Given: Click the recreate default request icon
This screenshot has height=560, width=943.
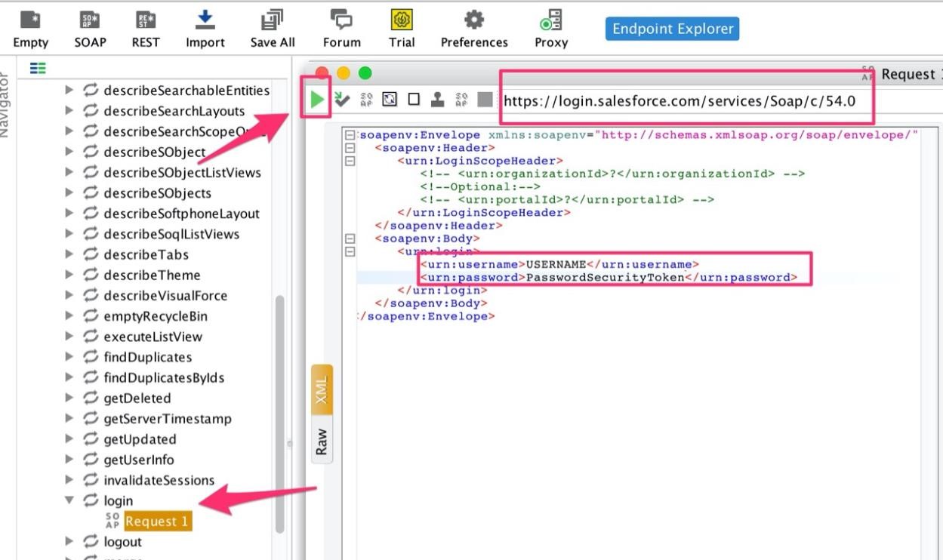Looking at the screenshot, I should point(366,100).
